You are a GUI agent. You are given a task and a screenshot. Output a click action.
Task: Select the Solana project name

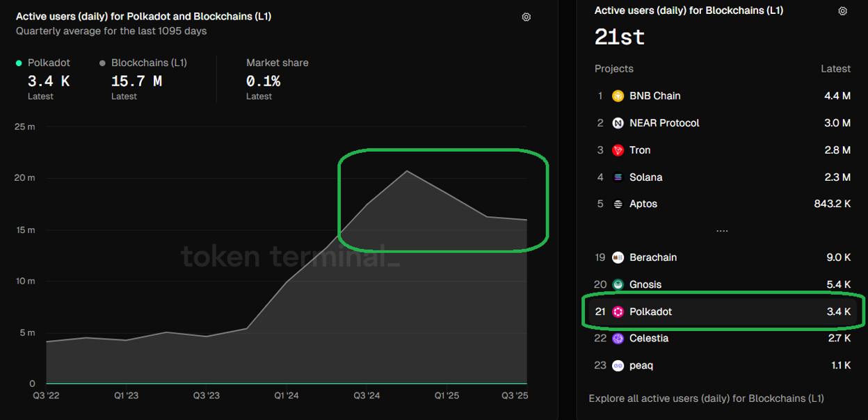tap(646, 177)
